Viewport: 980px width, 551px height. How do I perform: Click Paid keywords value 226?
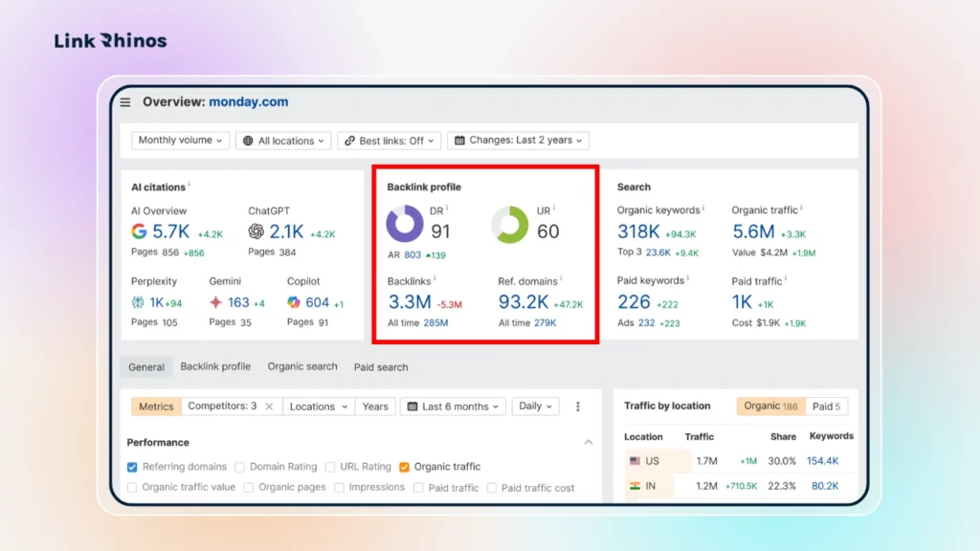634,302
